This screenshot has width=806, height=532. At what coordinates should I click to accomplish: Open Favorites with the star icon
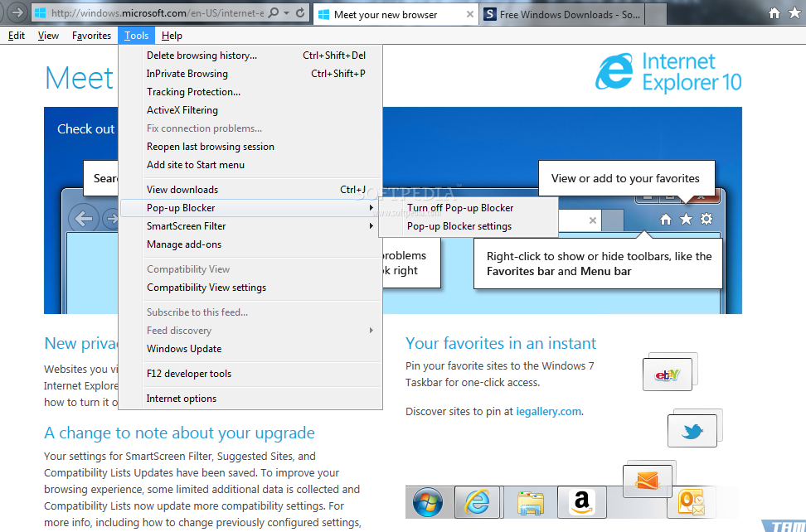coord(794,13)
